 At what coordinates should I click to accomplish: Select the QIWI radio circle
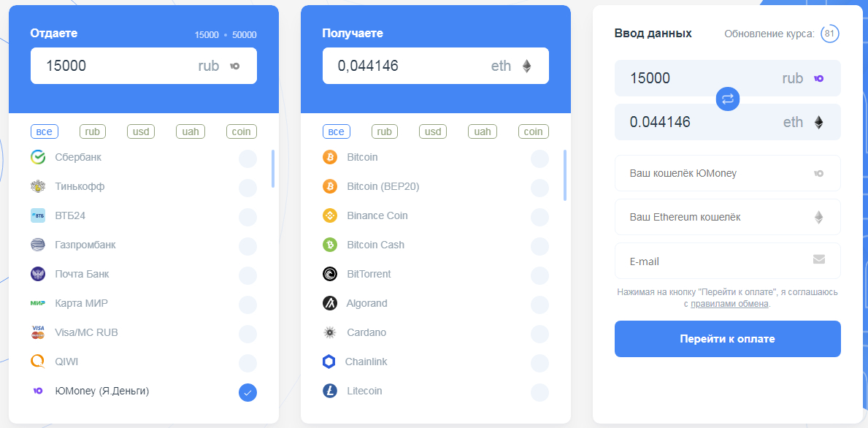click(x=248, y=363)
